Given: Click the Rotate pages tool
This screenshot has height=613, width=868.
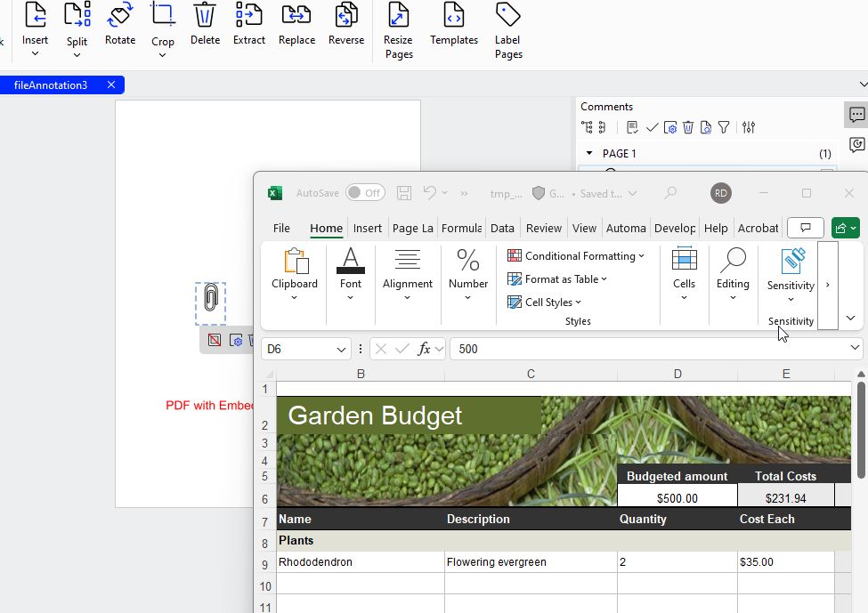Looking at the screenshot, I should click(x=119, y=24).
